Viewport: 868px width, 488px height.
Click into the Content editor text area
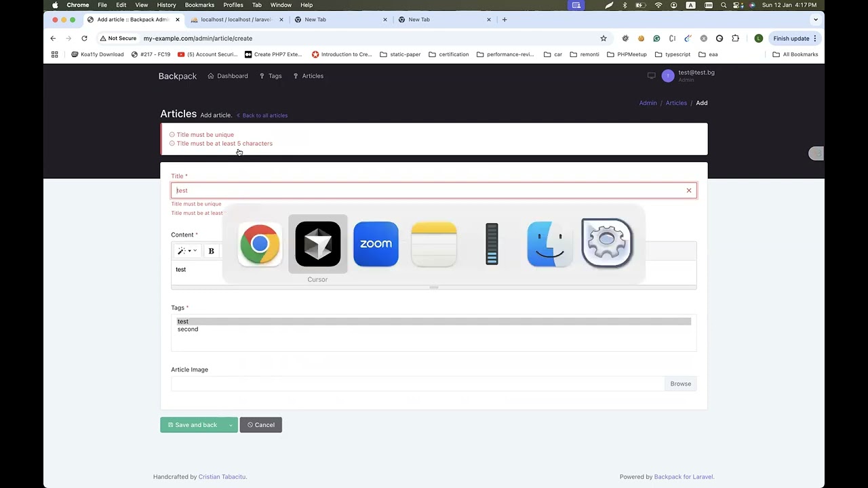pyautogui.click(x=434, y=272)
